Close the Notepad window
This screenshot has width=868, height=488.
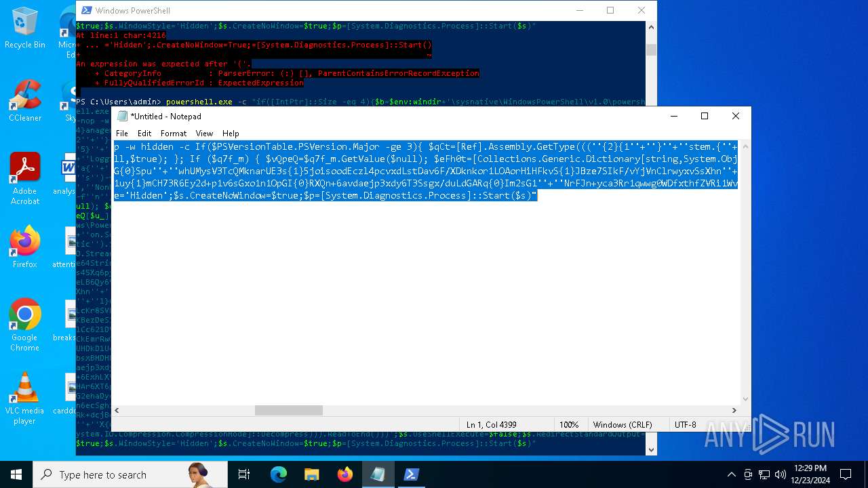click(x=736, y=116)
